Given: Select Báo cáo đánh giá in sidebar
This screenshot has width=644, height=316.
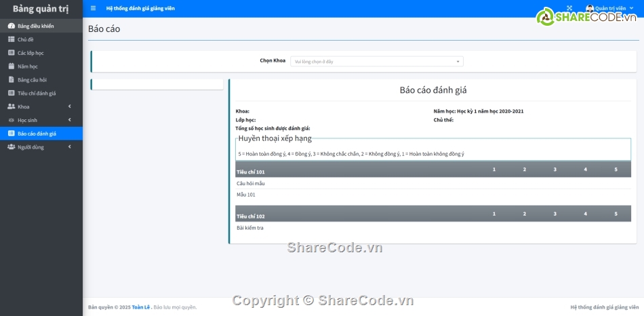Looking at the screenshot, I should click(37, 134).
